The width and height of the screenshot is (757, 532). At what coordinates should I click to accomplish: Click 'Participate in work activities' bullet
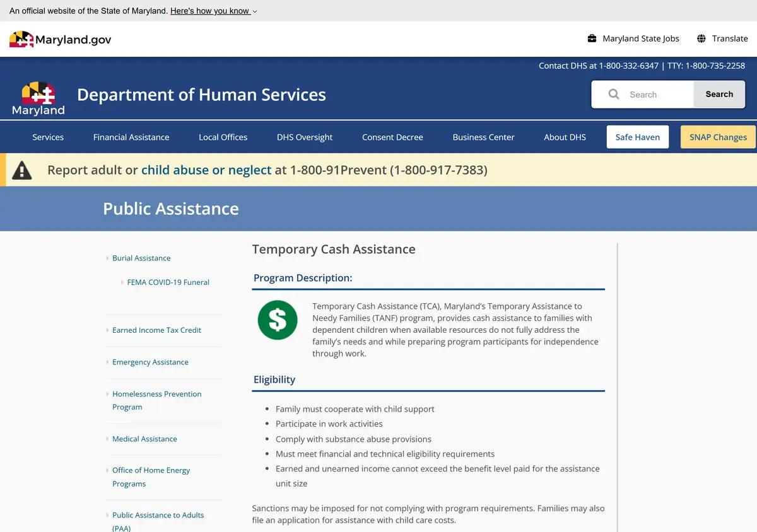[x=329, y=424]
